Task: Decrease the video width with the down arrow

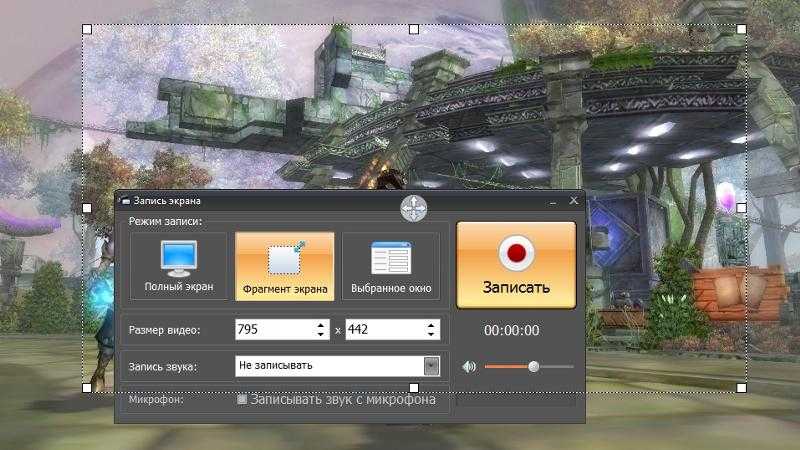Action: pyautogui.click(x=320, y=334)
